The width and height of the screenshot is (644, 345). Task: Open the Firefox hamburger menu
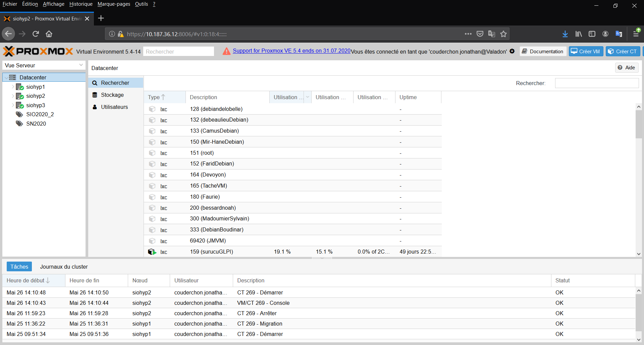click(636, 34)
